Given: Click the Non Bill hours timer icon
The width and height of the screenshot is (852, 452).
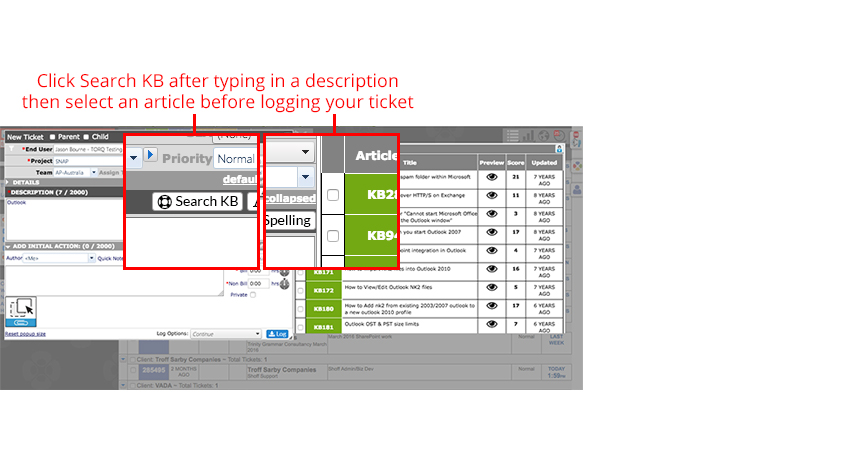Looking at the screenshot, I should click(x=284, y=284).
